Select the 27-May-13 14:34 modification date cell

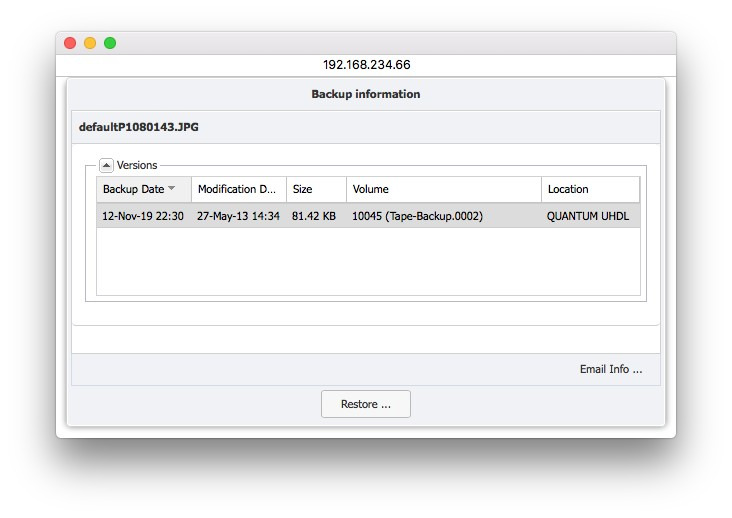[238, 216]
